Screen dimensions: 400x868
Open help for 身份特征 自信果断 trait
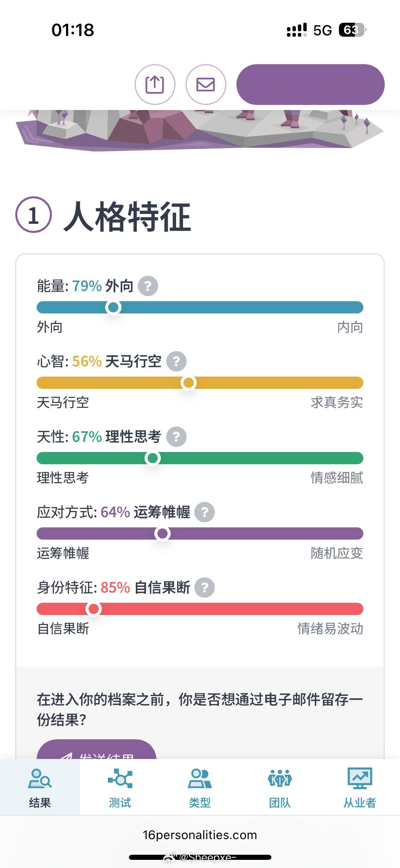pyautogui.click(x=205, y=587)
